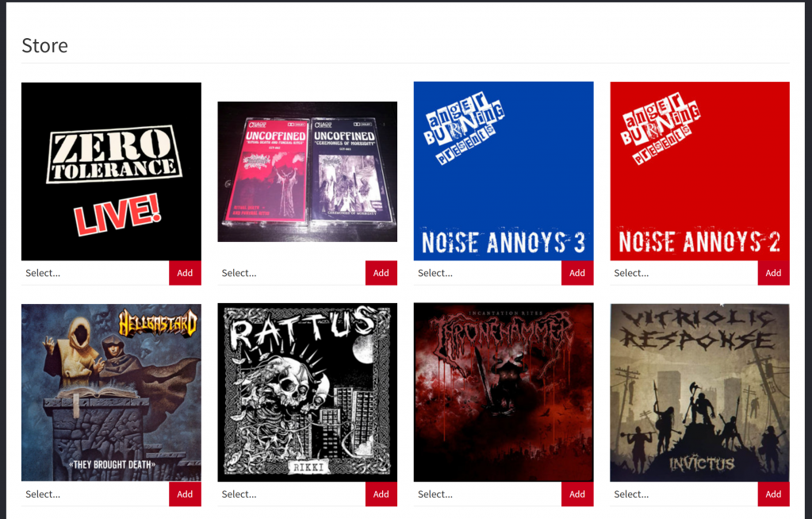Viewport: 812px width, 519px height.
Task: Add Thronehammer album to cart
Action: pyautogui.click(x=577, y=494)
